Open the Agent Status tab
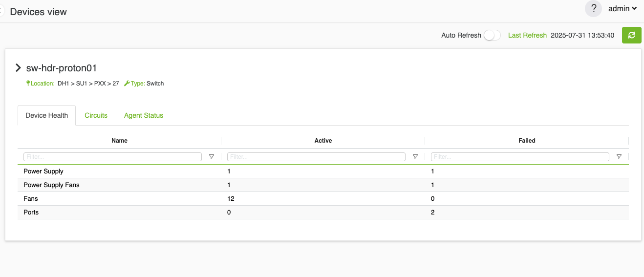Screen dimensions: 644x277 coord(144,115)
